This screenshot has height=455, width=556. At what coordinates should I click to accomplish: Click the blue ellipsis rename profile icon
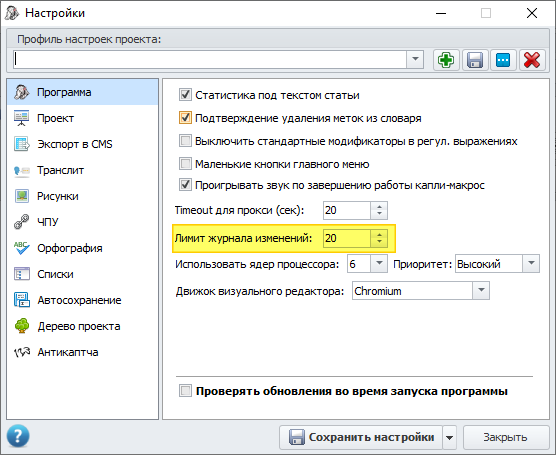pyautogui.click(x=503, y=60)
